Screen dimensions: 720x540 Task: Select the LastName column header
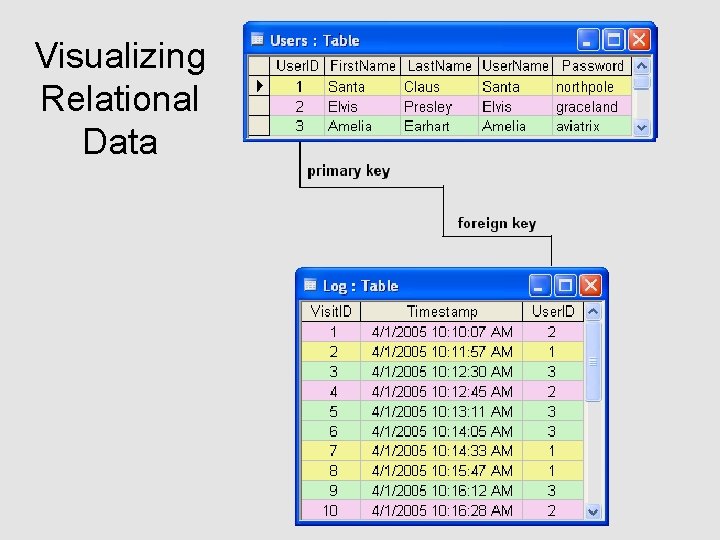click(x=439, y=66)
